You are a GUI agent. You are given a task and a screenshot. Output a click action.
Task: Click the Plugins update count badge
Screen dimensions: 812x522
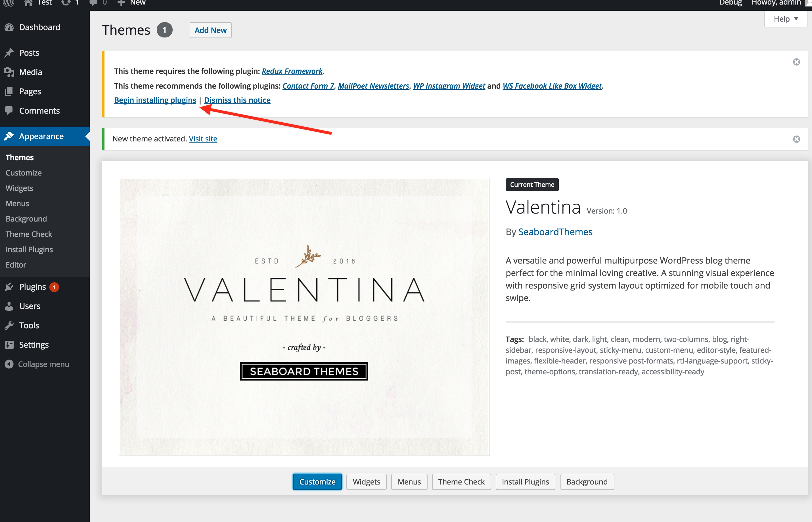pos(54,287)
